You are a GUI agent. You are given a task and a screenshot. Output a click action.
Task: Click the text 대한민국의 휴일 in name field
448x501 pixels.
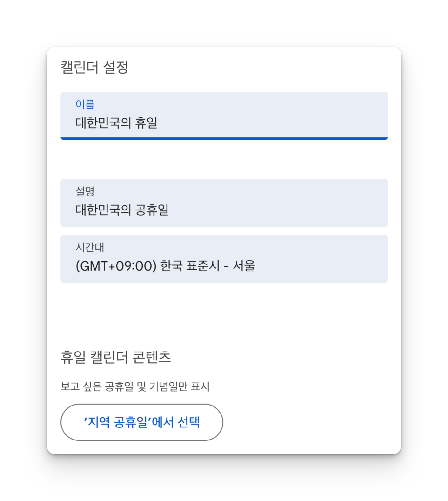coord(116,123)
